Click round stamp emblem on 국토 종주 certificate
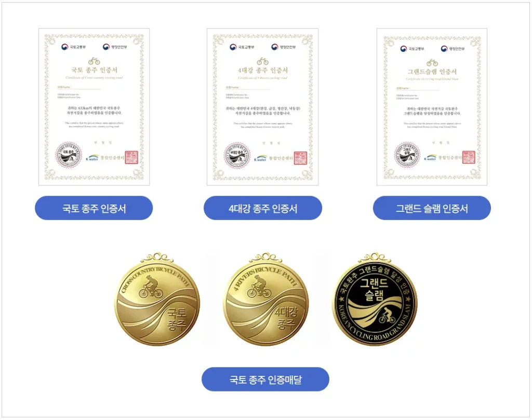Image resolution: width=532 pixels, height=420 pixels. tap(69, 155)
